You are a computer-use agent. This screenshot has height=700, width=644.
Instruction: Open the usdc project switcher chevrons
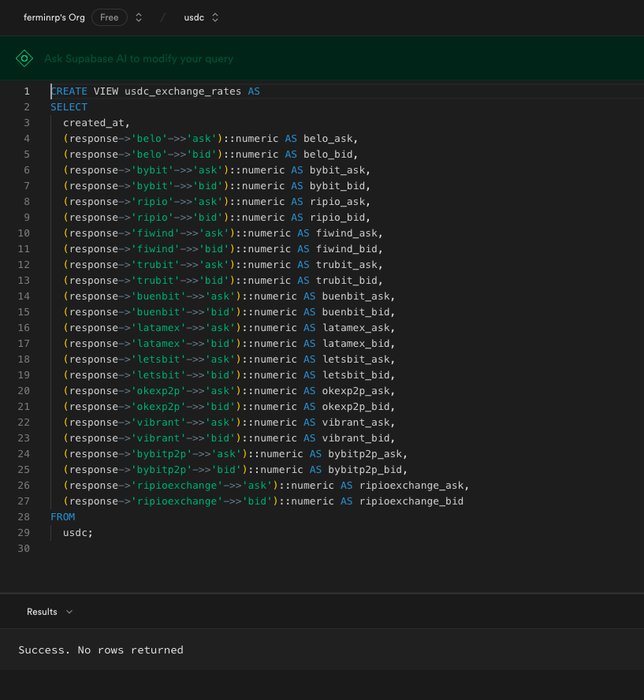pos(215,17)
